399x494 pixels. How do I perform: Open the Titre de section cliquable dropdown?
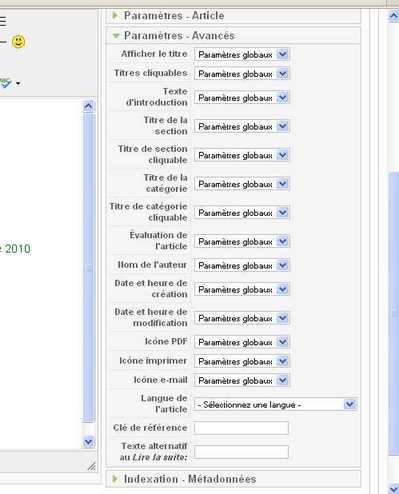[x=242, y=155]
